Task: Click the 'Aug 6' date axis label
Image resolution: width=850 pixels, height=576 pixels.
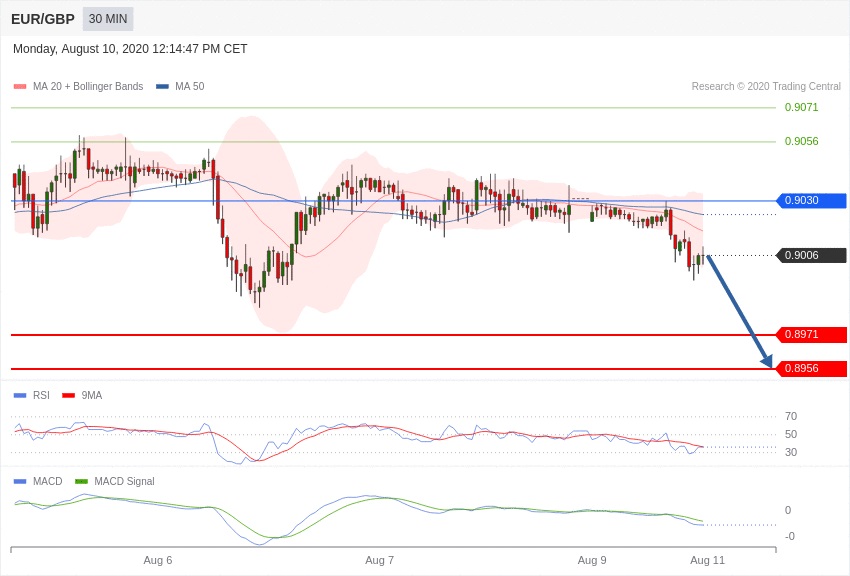Action: pos(158,560)
